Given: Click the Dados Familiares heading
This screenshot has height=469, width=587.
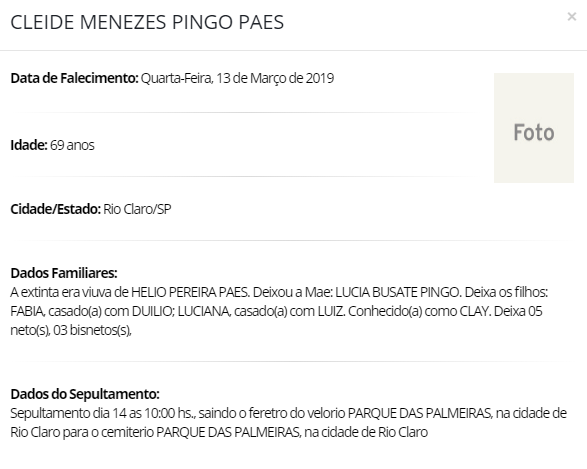Looking at the screenshot, I should [64, 273].
